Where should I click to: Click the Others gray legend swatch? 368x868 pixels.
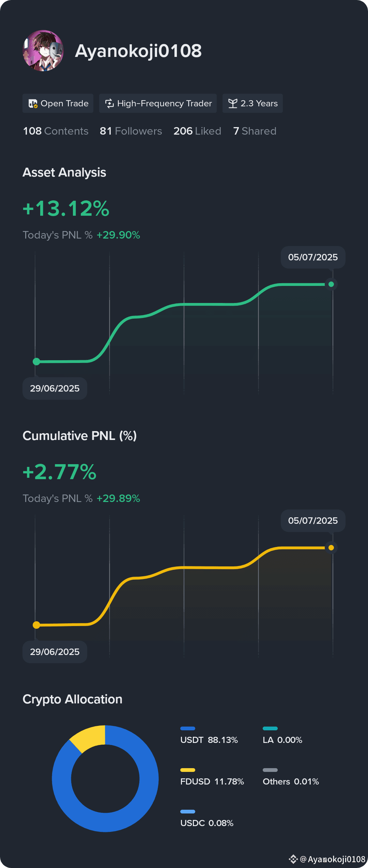(270, 770)
